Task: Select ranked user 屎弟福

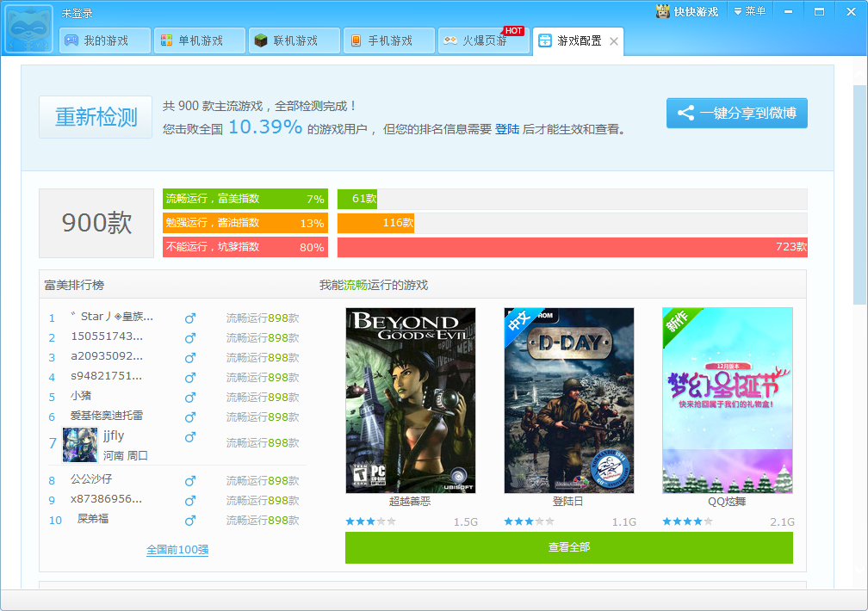Action: (93, 519)
